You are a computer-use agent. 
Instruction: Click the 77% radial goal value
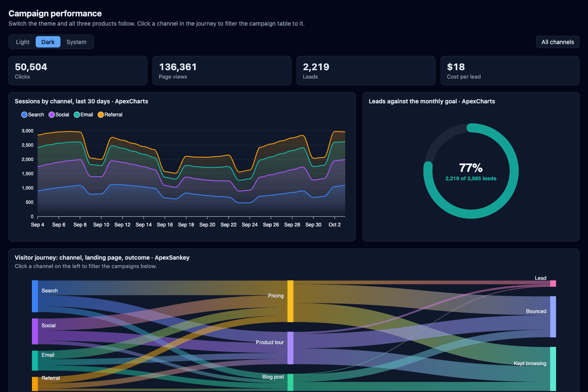(471, 168)
